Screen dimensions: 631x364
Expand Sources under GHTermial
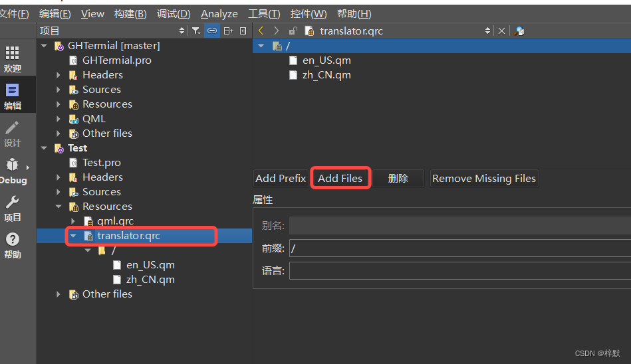pos(59,90)
